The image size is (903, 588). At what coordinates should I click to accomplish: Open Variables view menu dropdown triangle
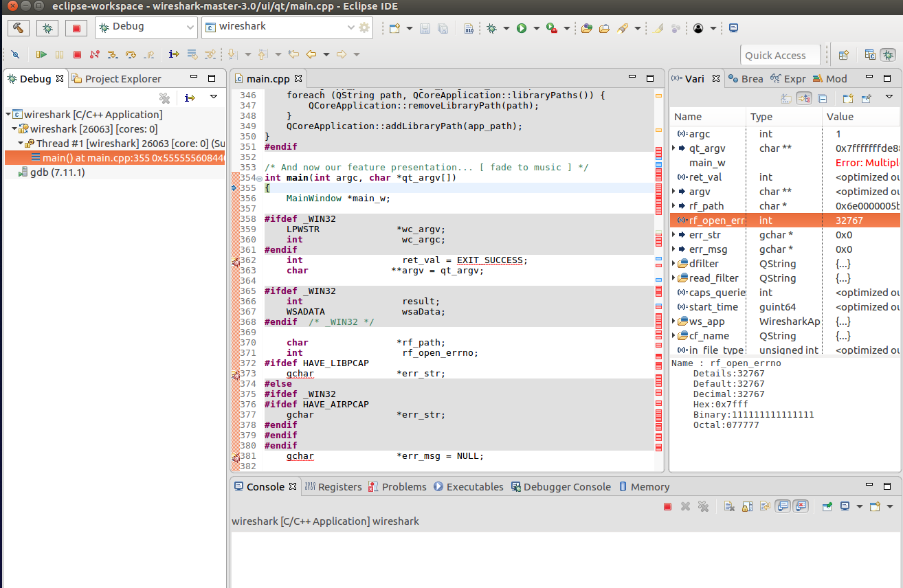coord(889,98)
